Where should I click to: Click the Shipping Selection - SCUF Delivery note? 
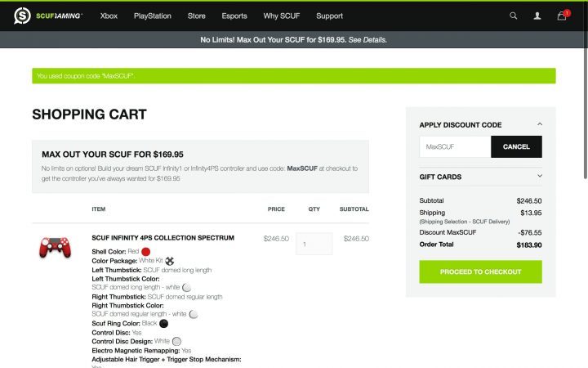[x=464, y=222]
